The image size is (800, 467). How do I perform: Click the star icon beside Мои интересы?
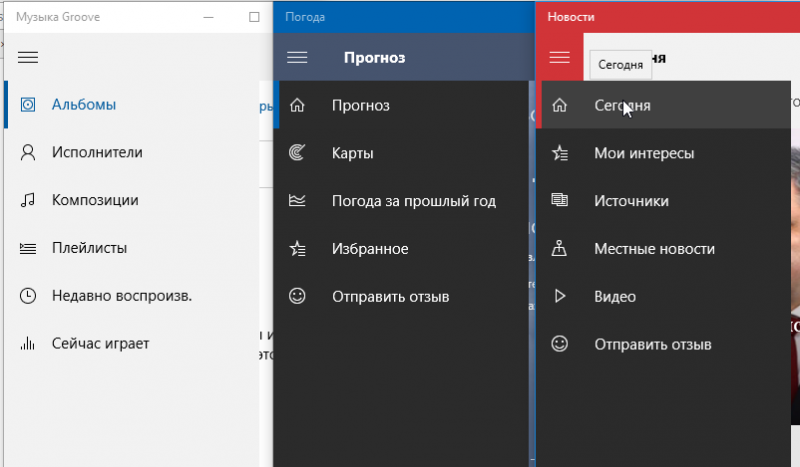(x=559, y=153)
